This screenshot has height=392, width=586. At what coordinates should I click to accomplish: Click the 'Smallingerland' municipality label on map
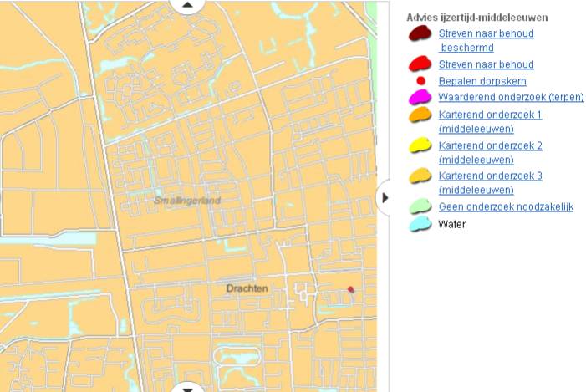[x=187, y=201]
